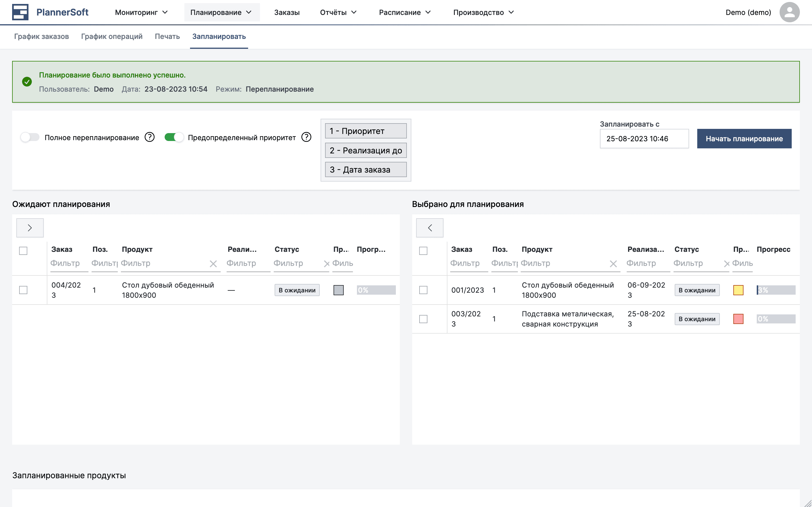Open the Заказы menu item

287,12
